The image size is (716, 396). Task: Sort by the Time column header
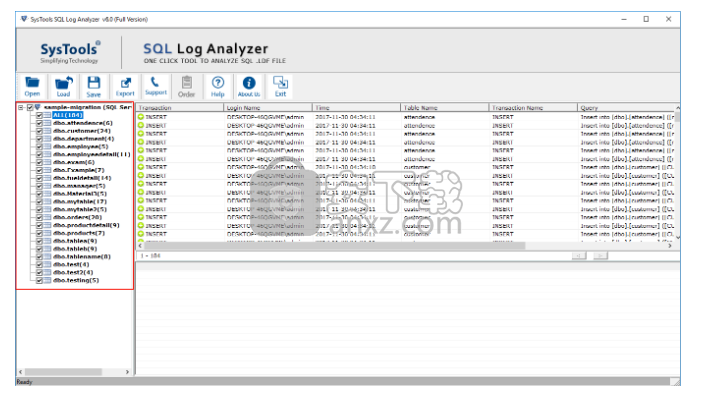coord(357,108)
